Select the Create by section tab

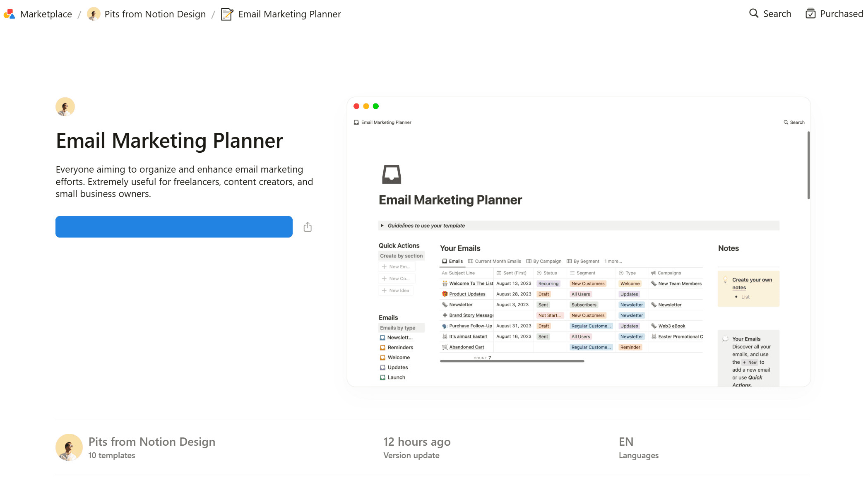point(402,256)
